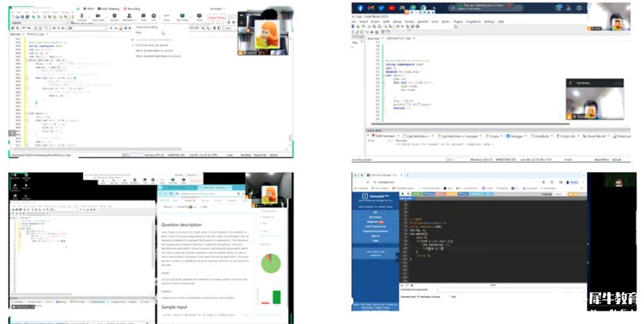Screen dimensions: 644x324
Task: Click the red Stop button in OnlineGDB
Action: click(441, 194)
